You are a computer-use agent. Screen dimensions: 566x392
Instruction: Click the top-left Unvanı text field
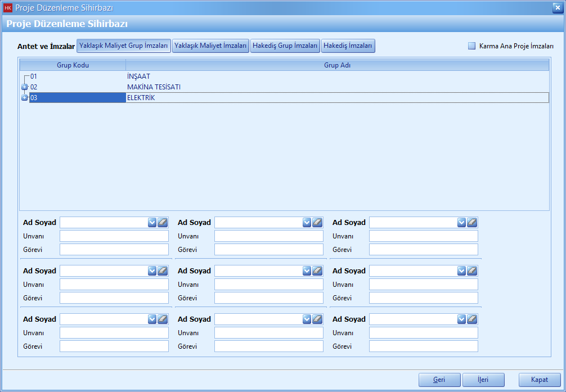pos(114,236)
